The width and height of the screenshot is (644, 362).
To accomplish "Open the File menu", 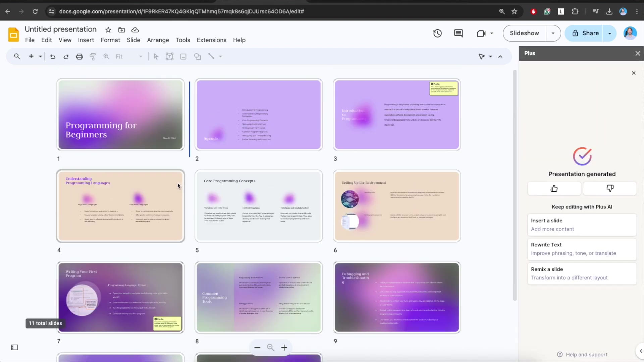I will click(x=30, y=40).
